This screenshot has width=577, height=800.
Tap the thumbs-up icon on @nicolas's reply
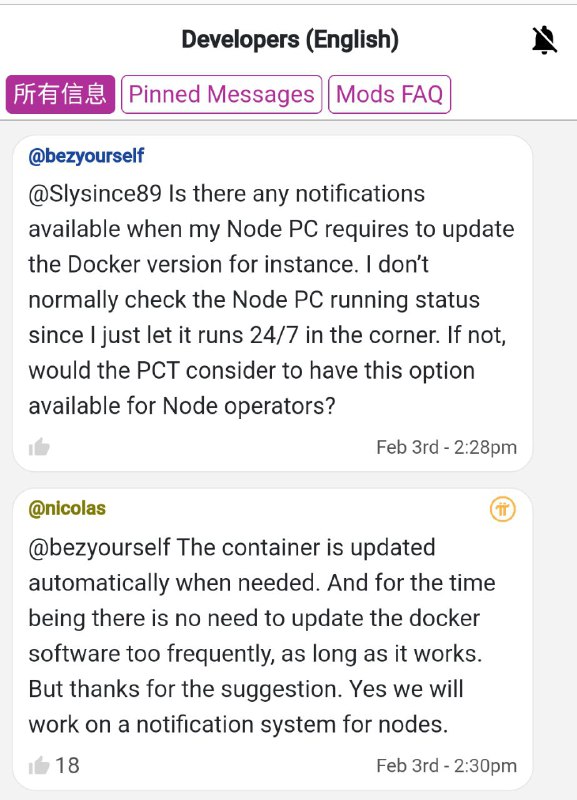41,765
